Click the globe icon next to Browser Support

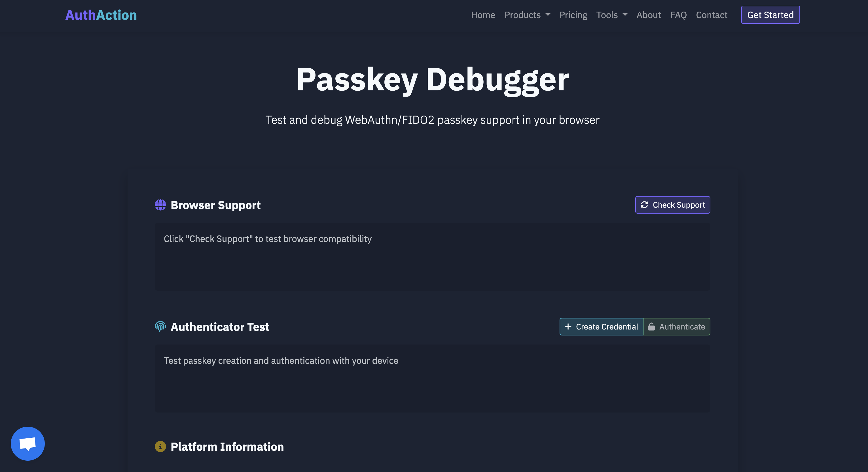160,205
